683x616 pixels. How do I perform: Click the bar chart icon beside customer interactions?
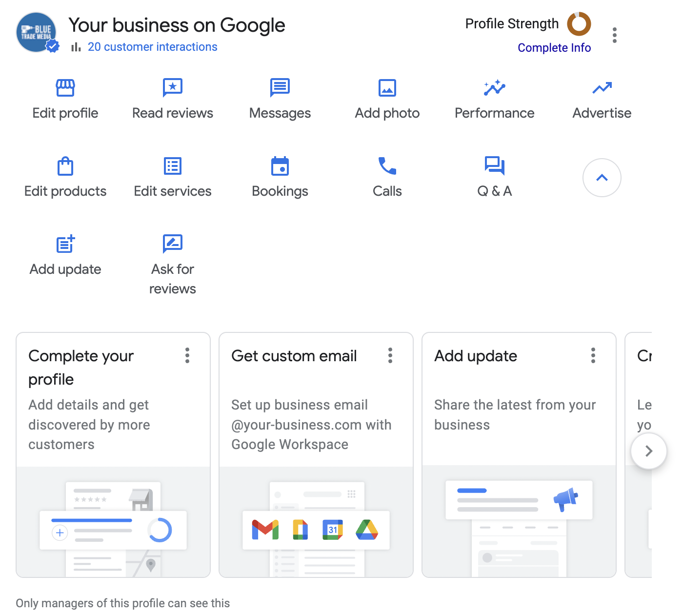click(x=76, y=47)
